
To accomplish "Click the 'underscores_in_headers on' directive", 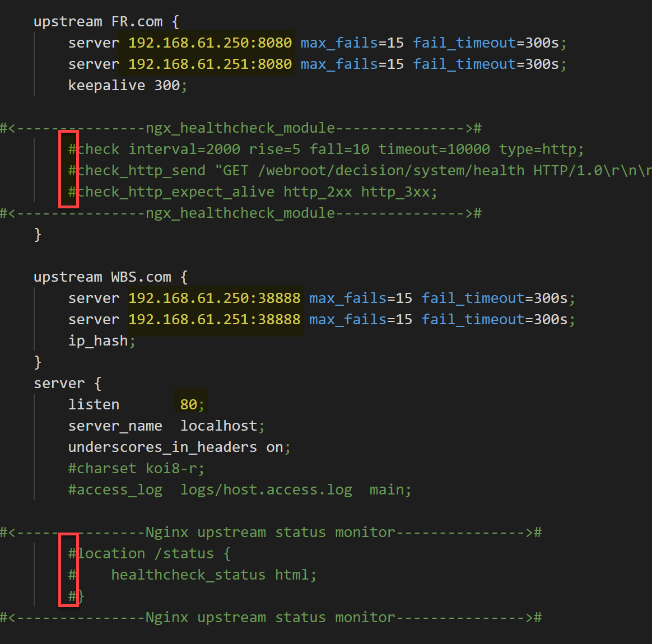I will click(179, 447).
